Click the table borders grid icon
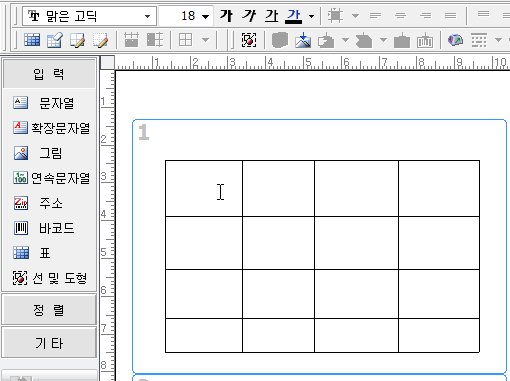This screenshot has width=510, height=381. click(185, 40)
